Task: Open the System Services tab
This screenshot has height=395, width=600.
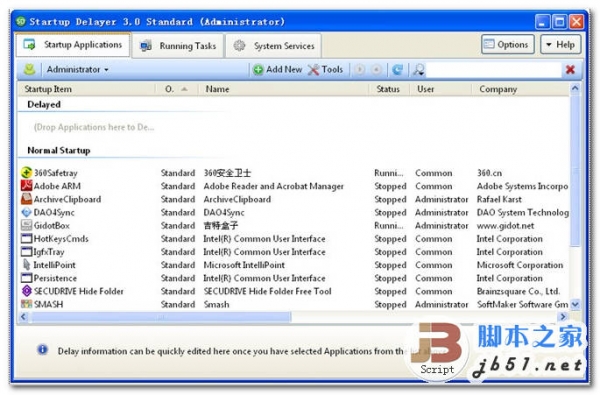Action: click(x=273, y=46)
